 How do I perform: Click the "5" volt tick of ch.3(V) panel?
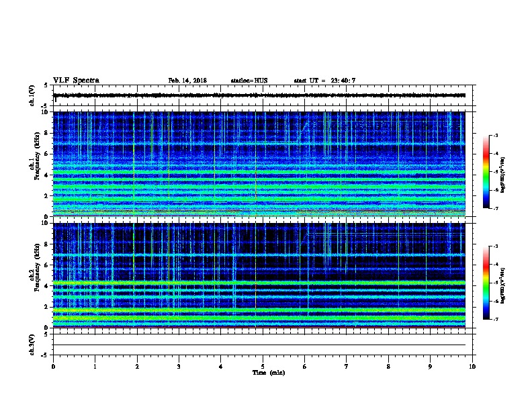[46, 334]
